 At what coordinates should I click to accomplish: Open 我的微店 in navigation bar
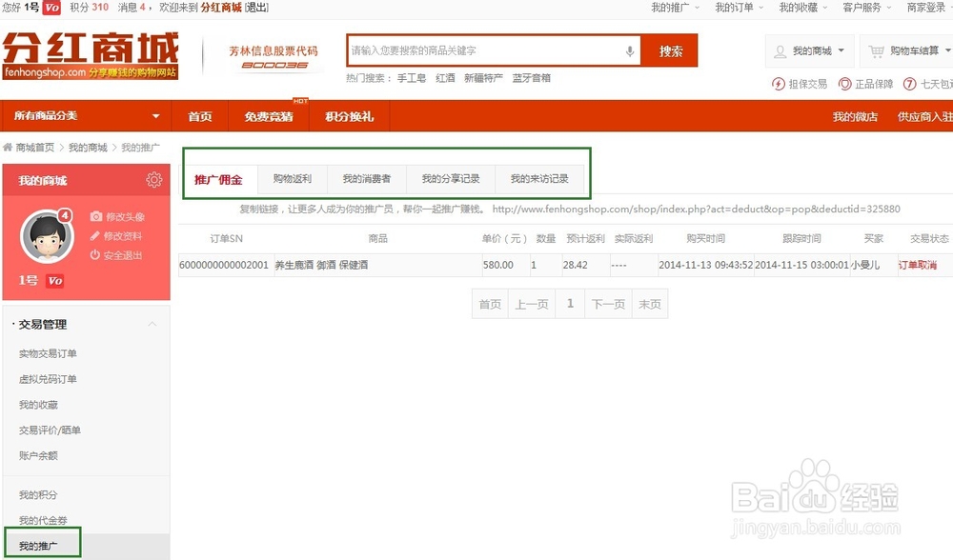(855, 116)
